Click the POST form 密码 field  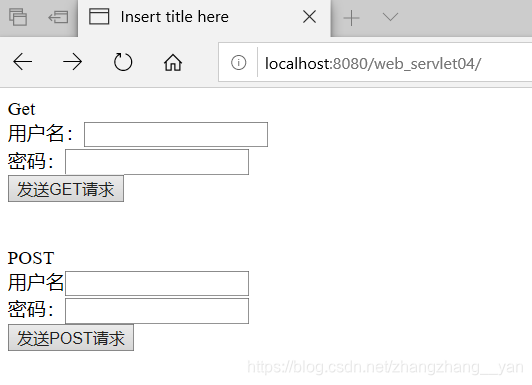coord(157,311)
